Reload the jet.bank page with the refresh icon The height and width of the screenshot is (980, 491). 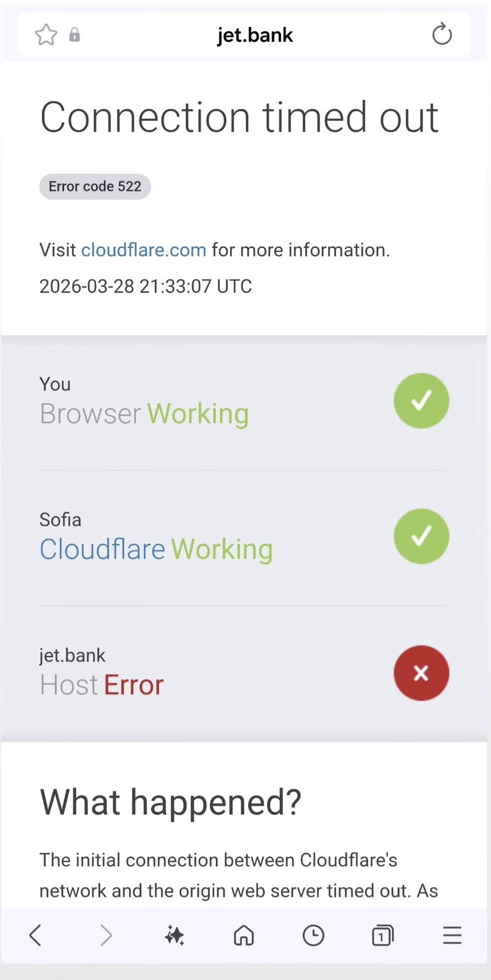[x=441, y=34]
